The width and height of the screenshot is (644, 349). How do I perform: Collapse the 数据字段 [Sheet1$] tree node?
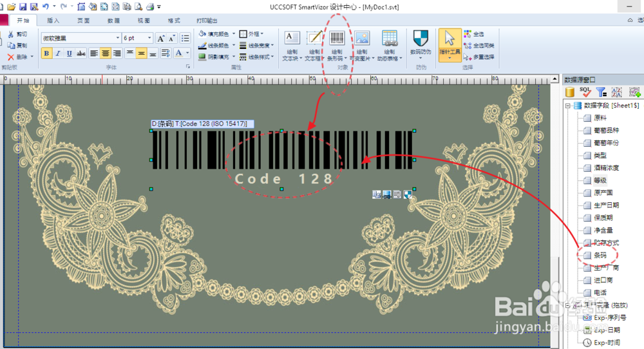tap(567, 106)
